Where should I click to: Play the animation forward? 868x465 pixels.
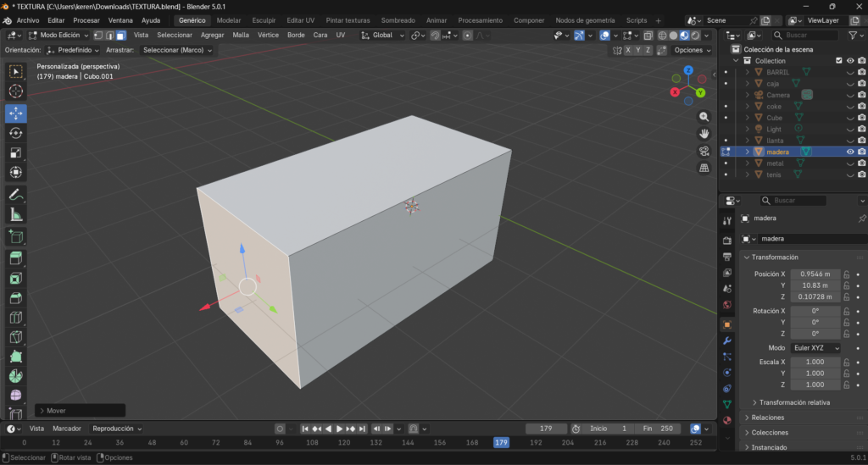[339, 429]
